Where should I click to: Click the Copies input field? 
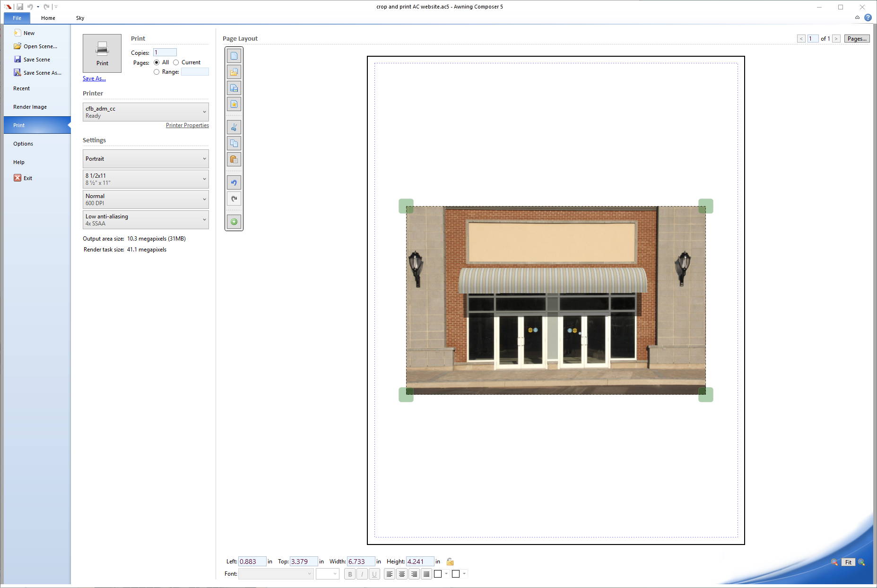coord(165,52)
